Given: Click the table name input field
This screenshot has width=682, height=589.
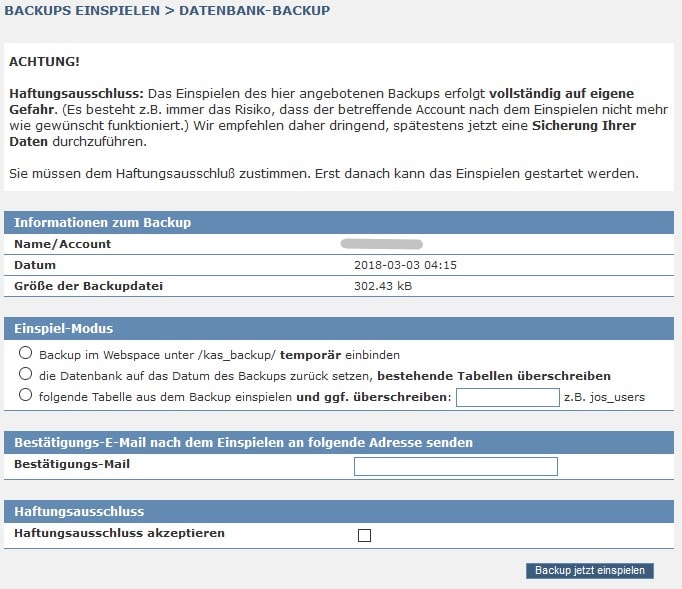Looking at the screenshot, I should 508,397.
